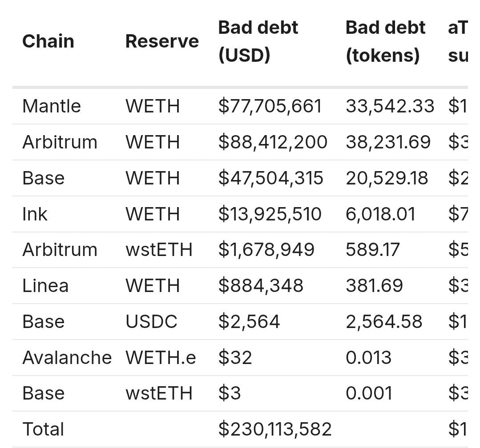The width and height of the screenshot is (480, 448).
Task: Select the Arbitrum wstETH $1,678,949 value
Action: (x=266, y=250)
